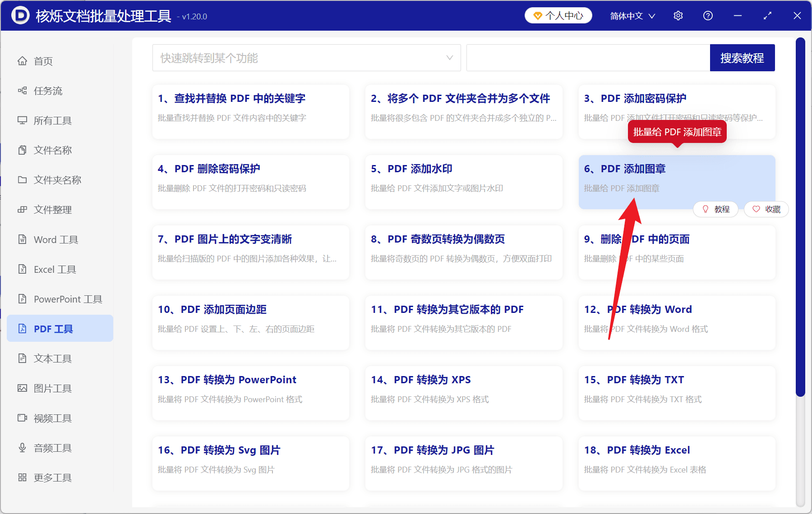
Task: Select the Excel 工具 sidebar icon
Action: [53, 269]
